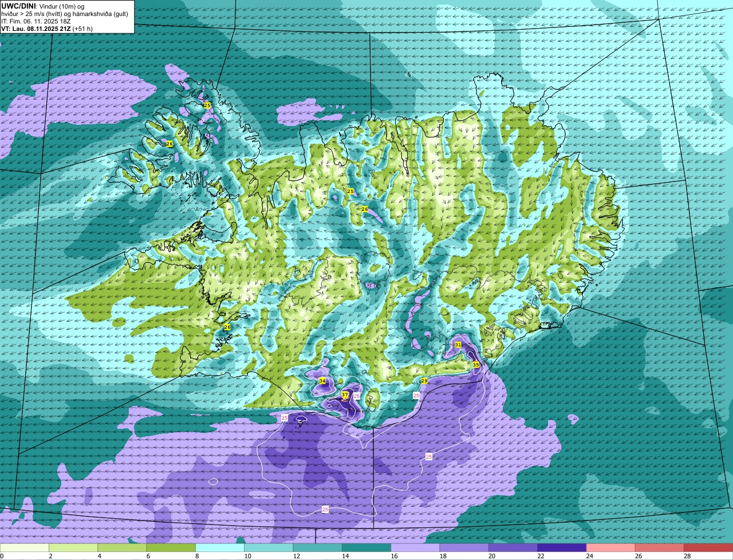
Task: Click the 'IT: Fim. 06. 11. 2025 18Z' line
Action: (36, 21)
